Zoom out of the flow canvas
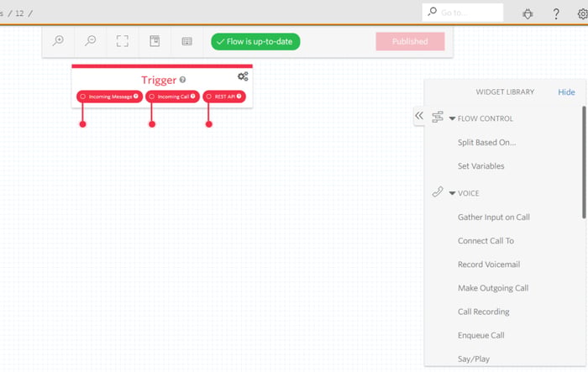 (x=91, y=40)
